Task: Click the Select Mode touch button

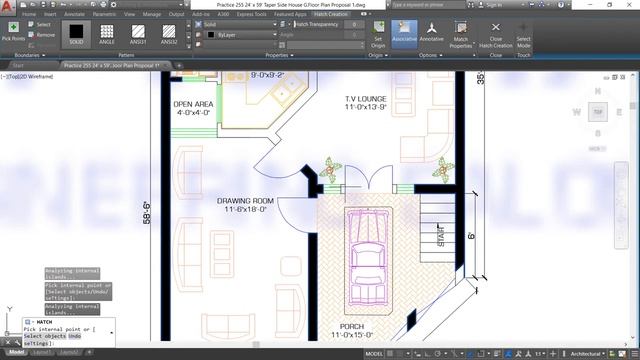Action: click(x=523, y=34)
